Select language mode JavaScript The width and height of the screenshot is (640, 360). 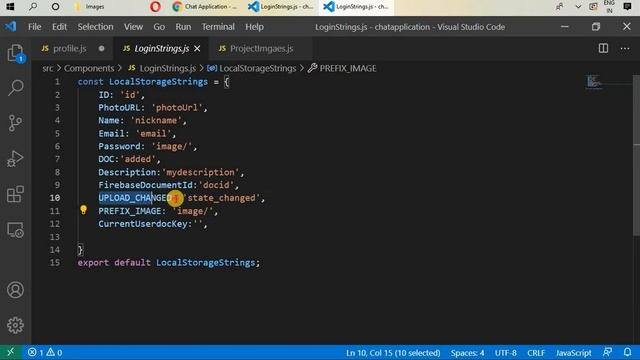pos(573,353)
